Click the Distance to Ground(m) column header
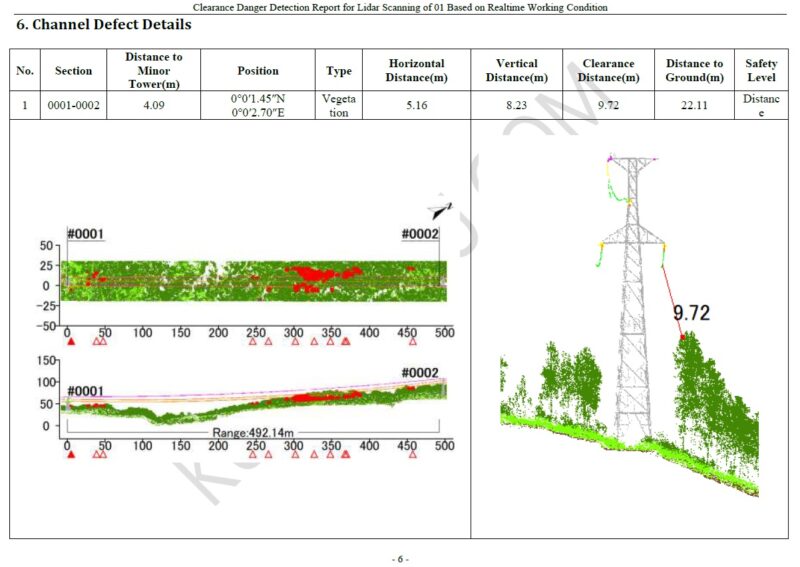Screen dimensions: 800x567 coord(694,71)
